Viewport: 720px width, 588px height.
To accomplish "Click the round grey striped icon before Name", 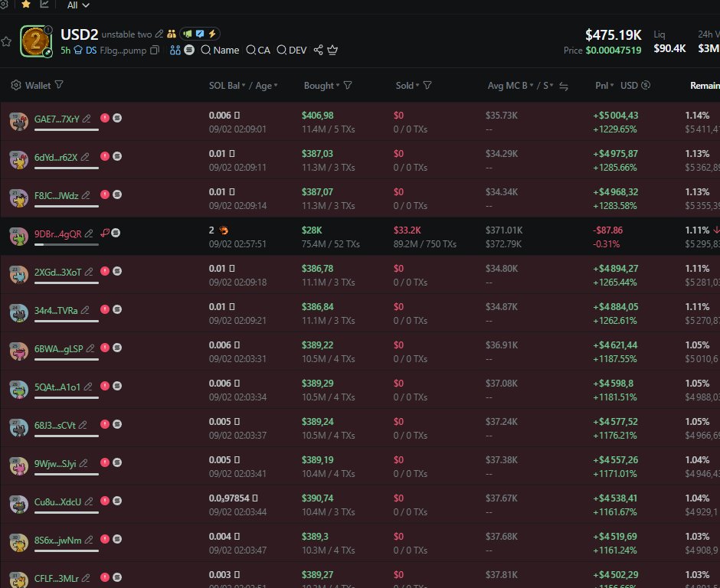I will point(189,50).
